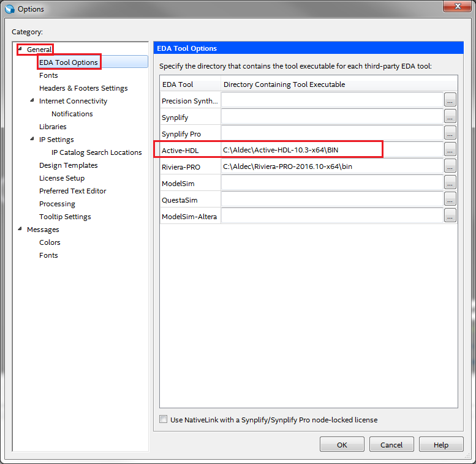
Task: Close the Options dialog
Action: (458, 6)
